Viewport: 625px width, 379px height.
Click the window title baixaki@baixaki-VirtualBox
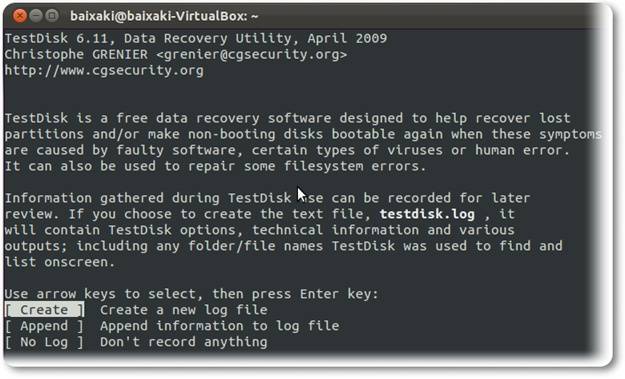coord(164,16)
